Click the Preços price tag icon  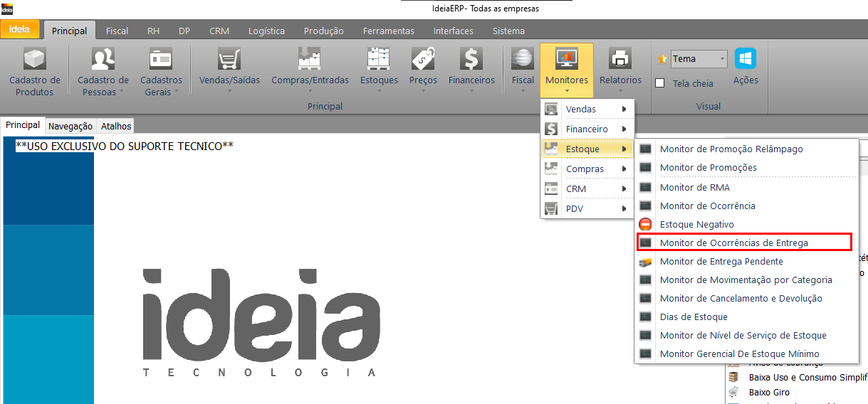[x=423, y=59]
